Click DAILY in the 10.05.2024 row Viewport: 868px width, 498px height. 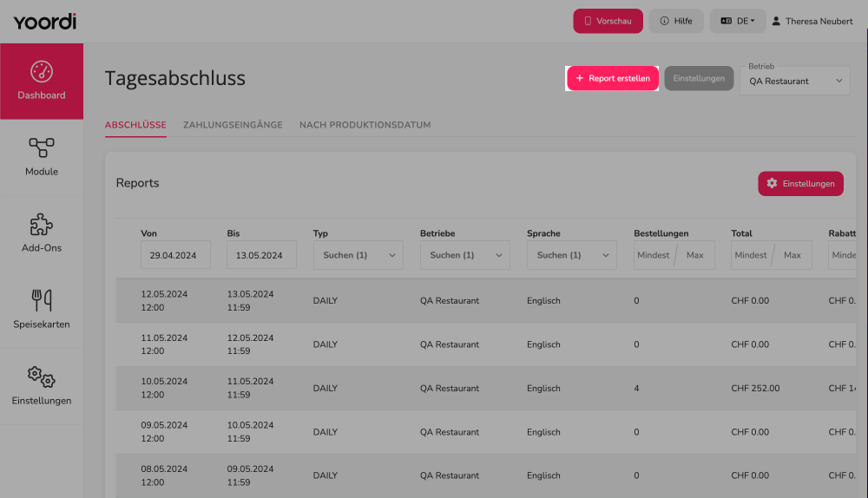[325, 389]
